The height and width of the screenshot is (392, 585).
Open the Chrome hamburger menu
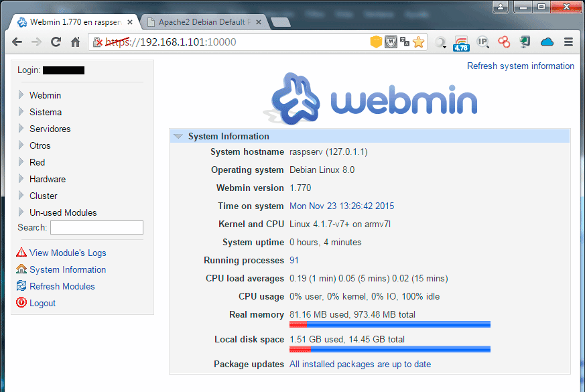coord(568,42)
